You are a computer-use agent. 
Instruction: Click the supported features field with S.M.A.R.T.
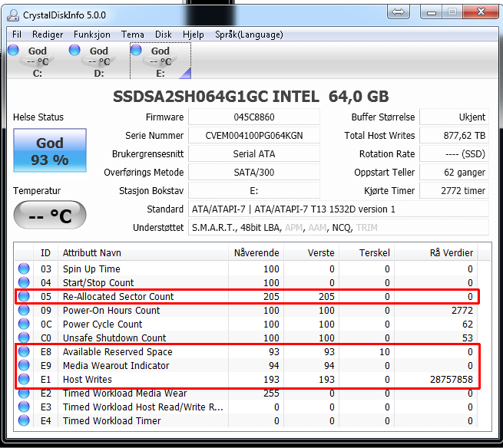[339, 228]
